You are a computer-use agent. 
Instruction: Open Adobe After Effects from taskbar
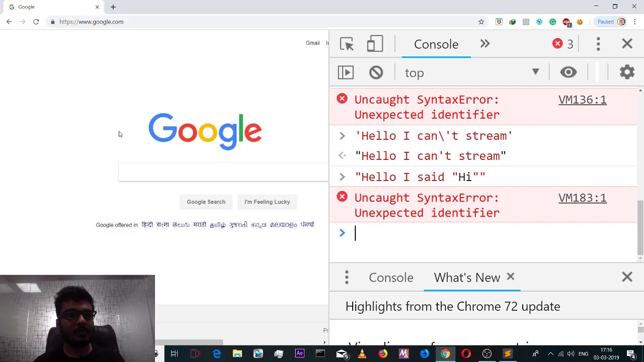[299, 353]
